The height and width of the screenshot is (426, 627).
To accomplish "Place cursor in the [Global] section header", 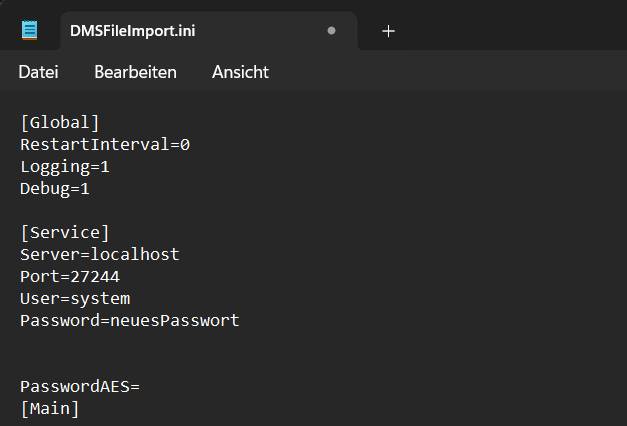I will 60,123.
